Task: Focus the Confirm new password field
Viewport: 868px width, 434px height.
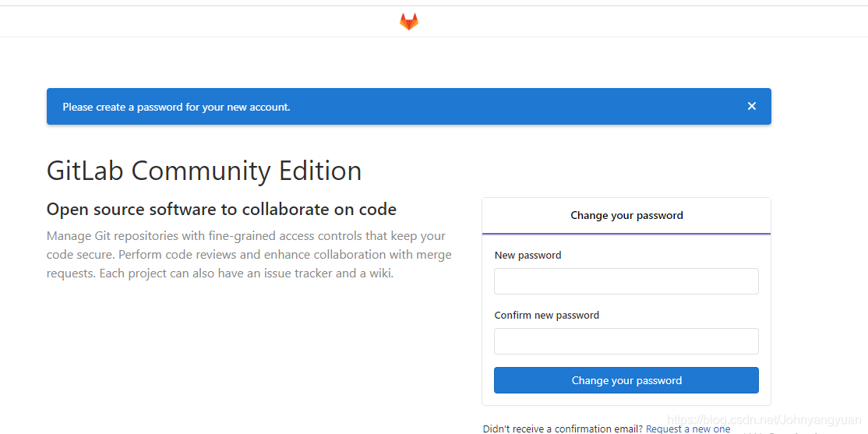Action: click(626, 341)
